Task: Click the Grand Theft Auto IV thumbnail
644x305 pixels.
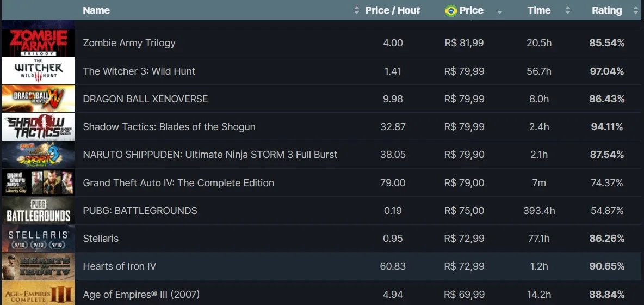Action: 38,182
